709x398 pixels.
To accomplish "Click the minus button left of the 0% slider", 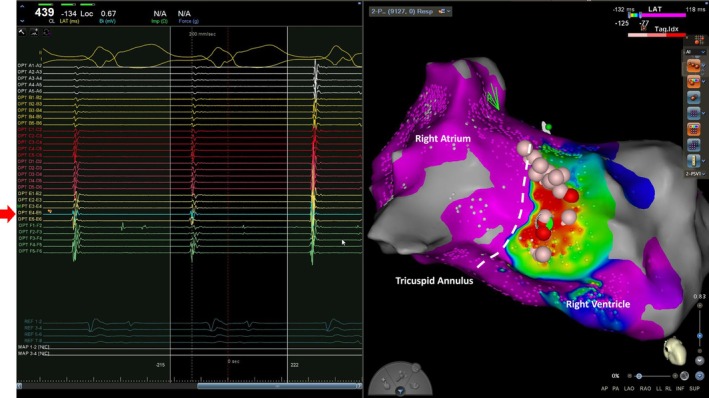I will pyautogui.click(x=630, y=376).
